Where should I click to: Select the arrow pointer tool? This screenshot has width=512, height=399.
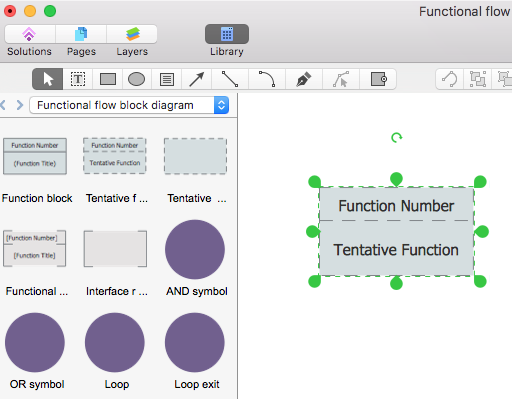pos(48,79)
